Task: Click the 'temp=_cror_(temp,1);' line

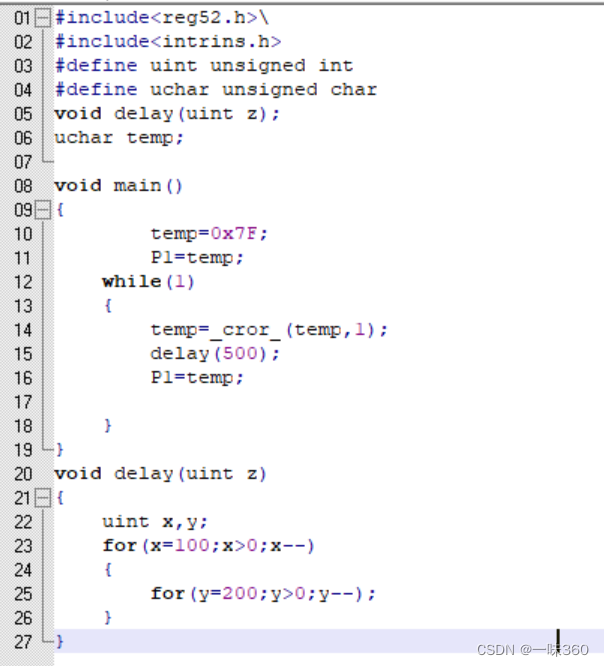Action: pyautogui.click(x=269, y=330)
